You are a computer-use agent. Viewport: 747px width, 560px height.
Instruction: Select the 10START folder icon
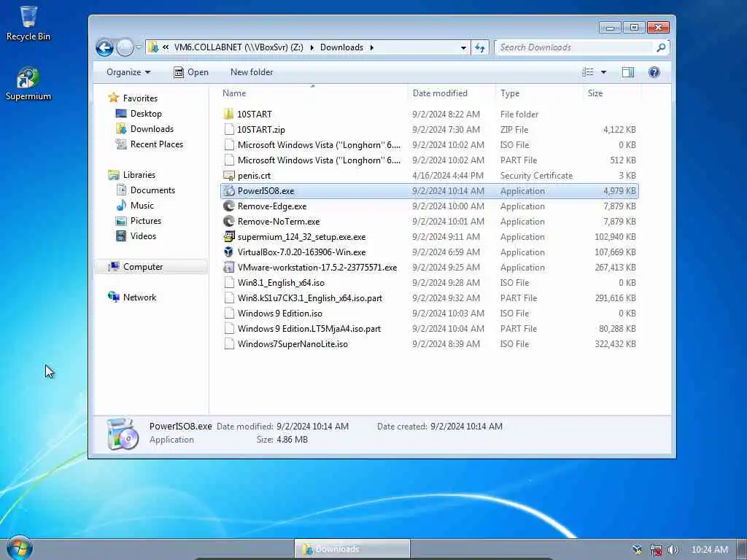click(228, 114)
